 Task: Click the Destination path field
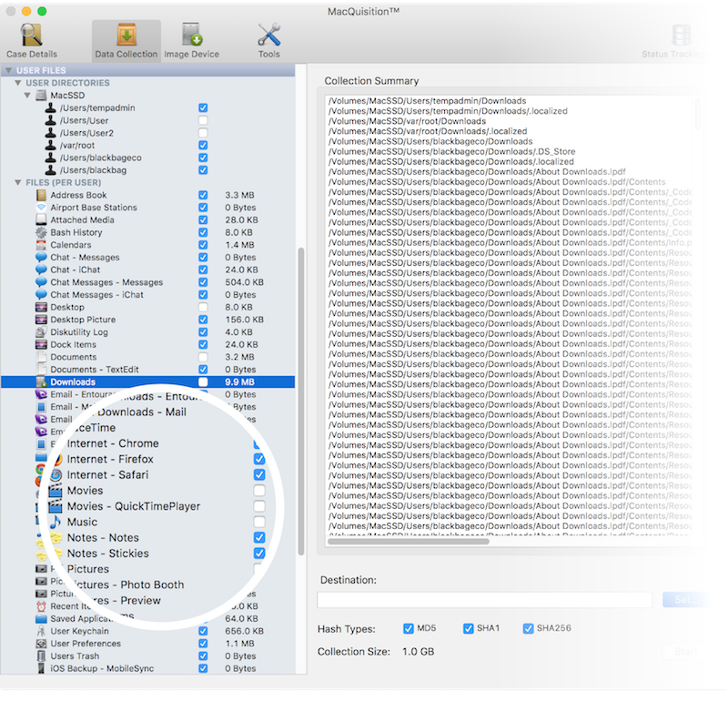click(x=485, y=600)
